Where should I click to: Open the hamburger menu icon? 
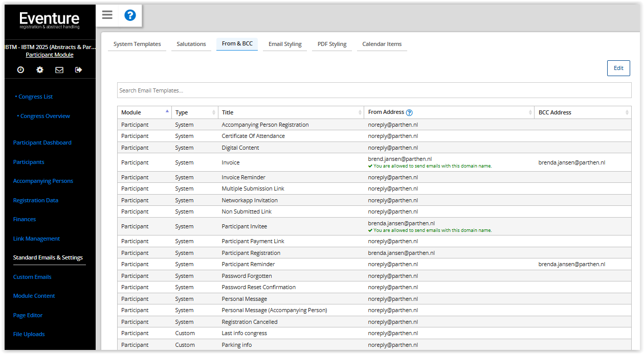point(107,15)
